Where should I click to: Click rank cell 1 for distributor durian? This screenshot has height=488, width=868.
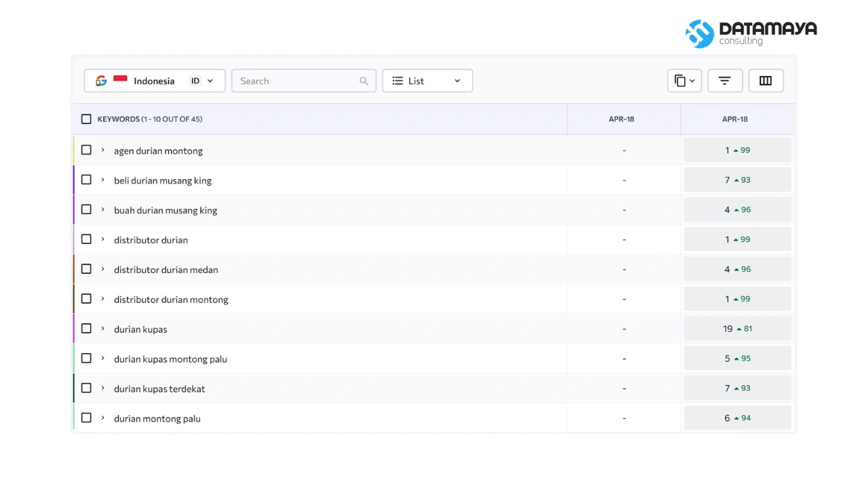tap(738, 239)
